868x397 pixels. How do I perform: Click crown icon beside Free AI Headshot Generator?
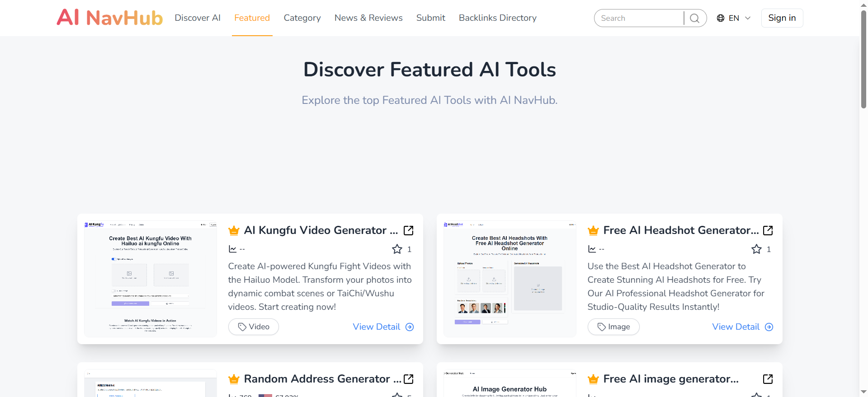point(593,231)
